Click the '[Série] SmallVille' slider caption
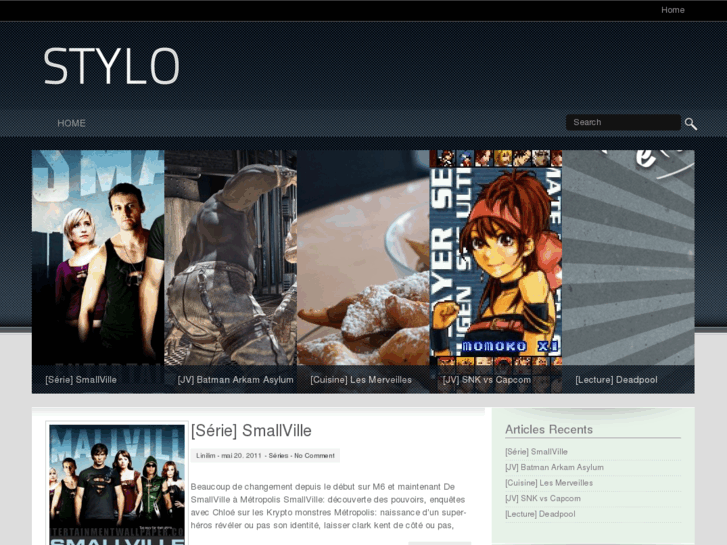 tap(81, 379)
